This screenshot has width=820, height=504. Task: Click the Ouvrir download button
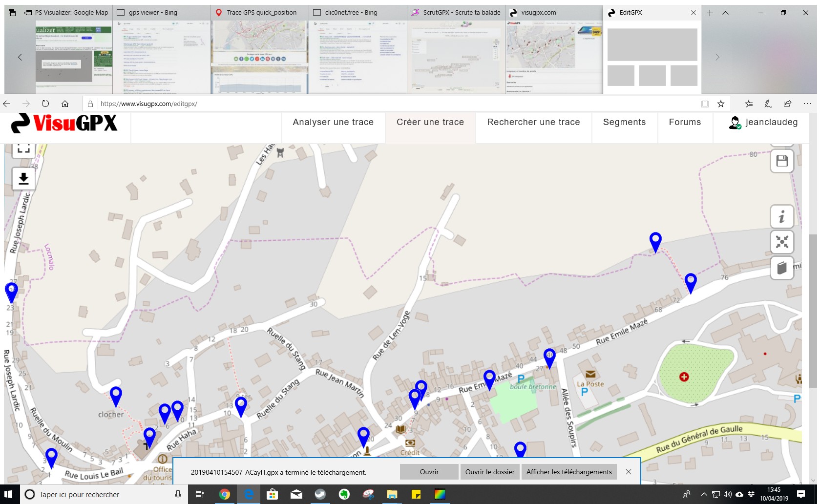click(x=429, y=472)
